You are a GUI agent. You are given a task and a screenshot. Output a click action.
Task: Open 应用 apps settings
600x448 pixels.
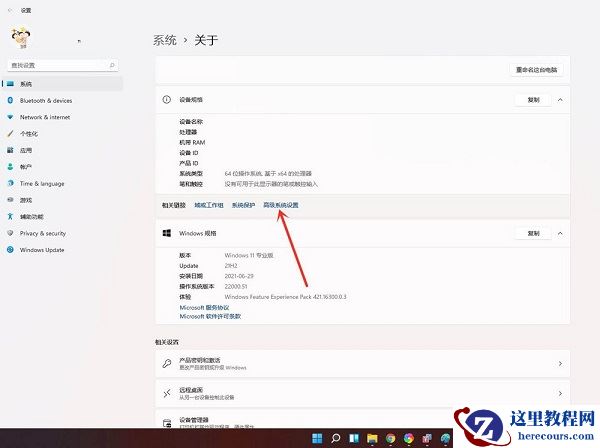click(20, 150)
